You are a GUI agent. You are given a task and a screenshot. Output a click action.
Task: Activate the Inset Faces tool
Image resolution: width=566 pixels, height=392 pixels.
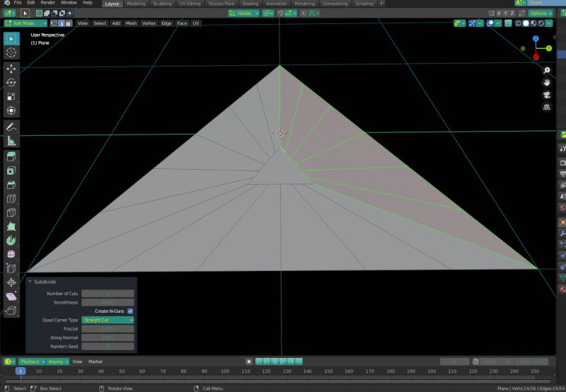point(11,171)
